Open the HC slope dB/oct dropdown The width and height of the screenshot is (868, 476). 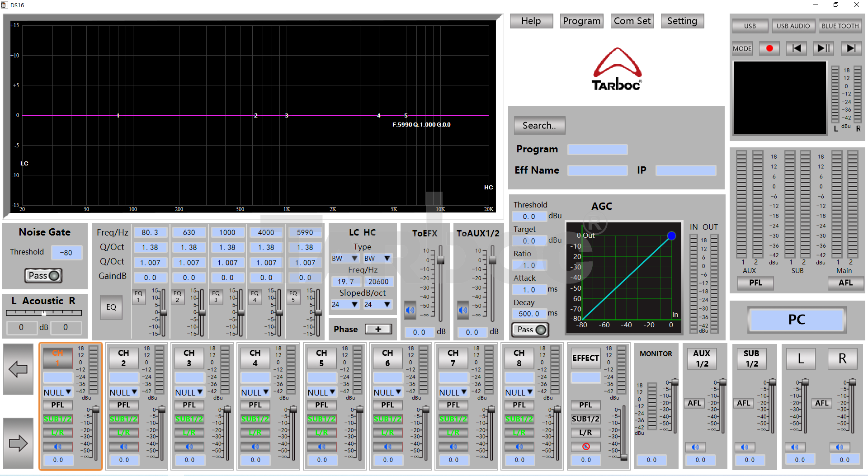[378, 304]
